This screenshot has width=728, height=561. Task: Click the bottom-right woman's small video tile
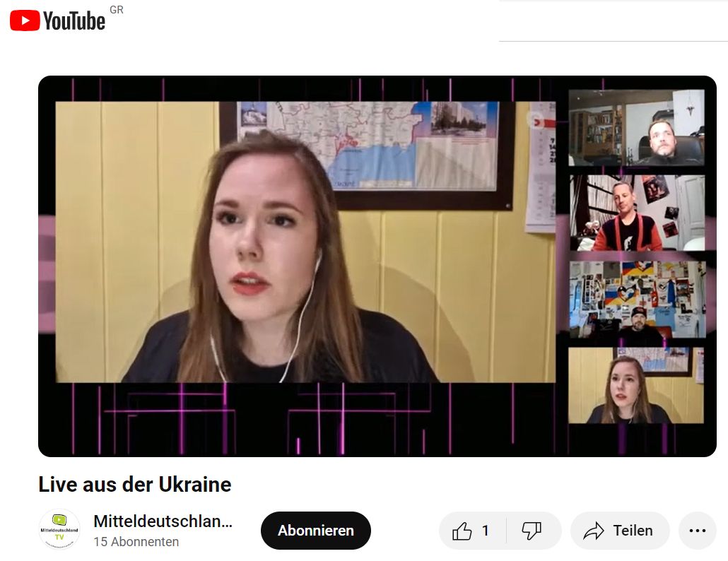coord(636,385)
